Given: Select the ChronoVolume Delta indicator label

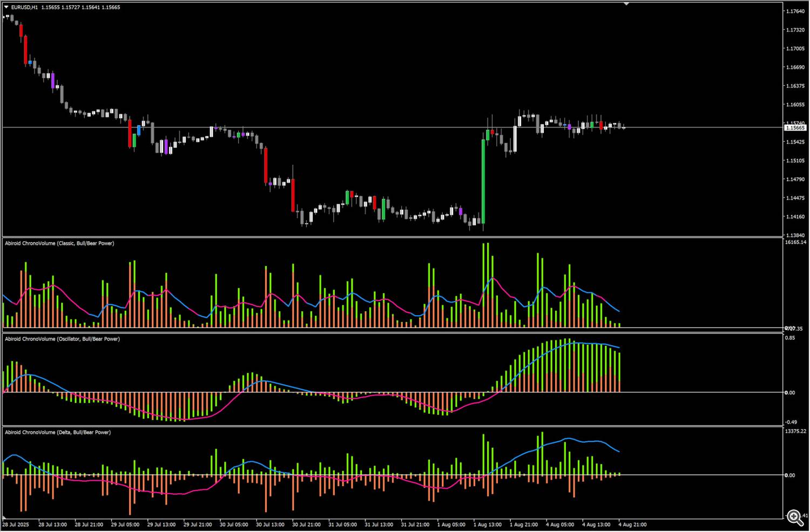Looking at the screenshot, I should pyautogui.click(x=58, y=432).
